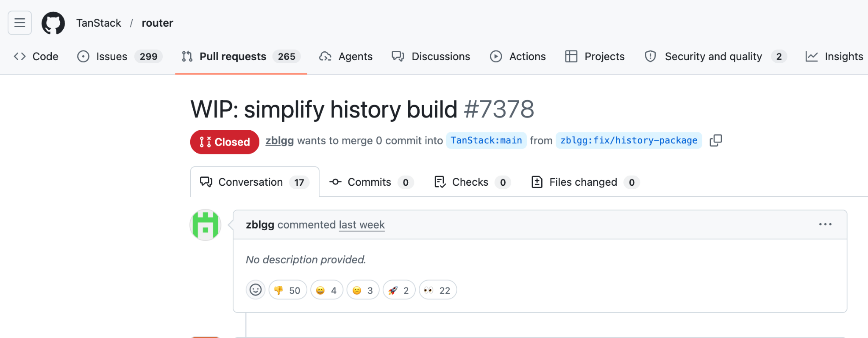868x338 pixels.
Task: Open the Agents tab
Action: (346, 56)
